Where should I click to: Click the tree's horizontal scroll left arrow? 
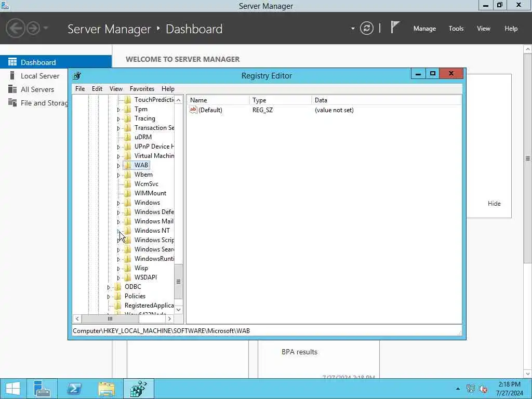[77, 318]
